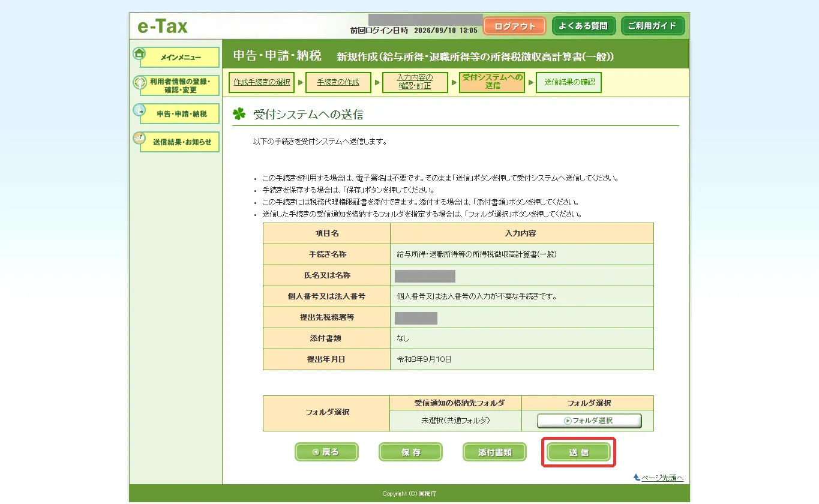819x504 pixels.
Task: Click the 個人番号又は法人番号 row label
Action: 326,296
